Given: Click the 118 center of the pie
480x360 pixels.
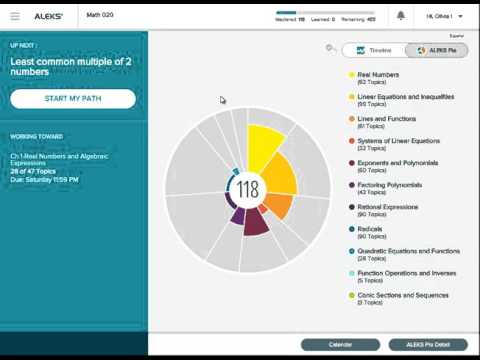Looking at the screenshot, I should coord(248,189).
